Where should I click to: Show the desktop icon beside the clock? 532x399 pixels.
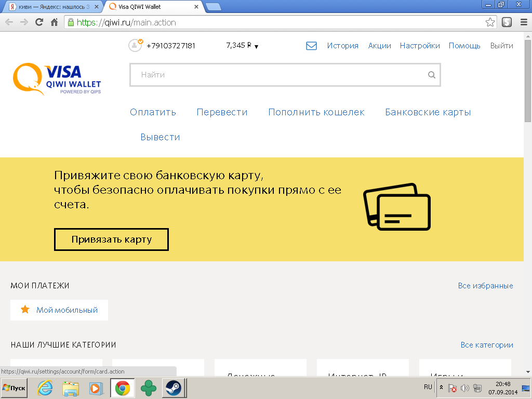pos(526,388)
